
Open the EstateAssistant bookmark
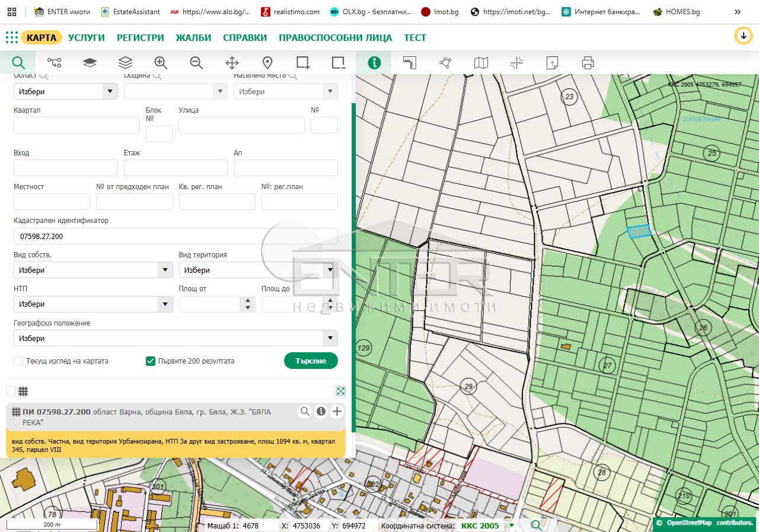pos(130,12)
